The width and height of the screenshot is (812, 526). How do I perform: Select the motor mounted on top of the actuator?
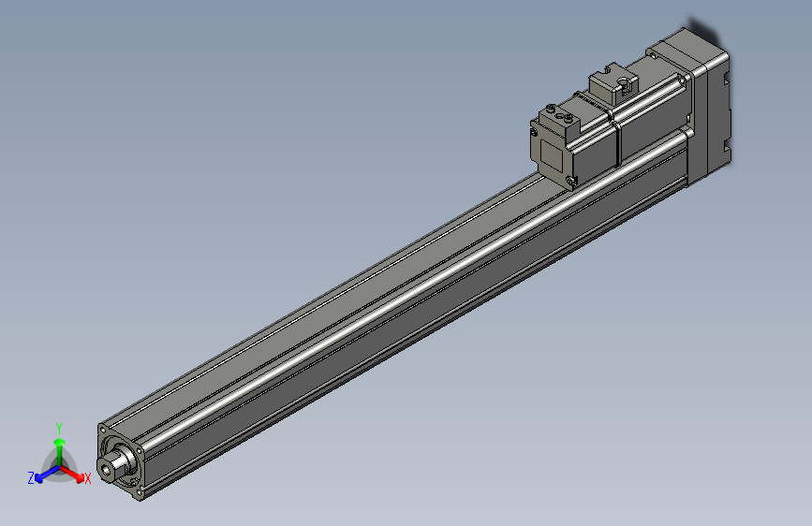(x=611, y=129)
